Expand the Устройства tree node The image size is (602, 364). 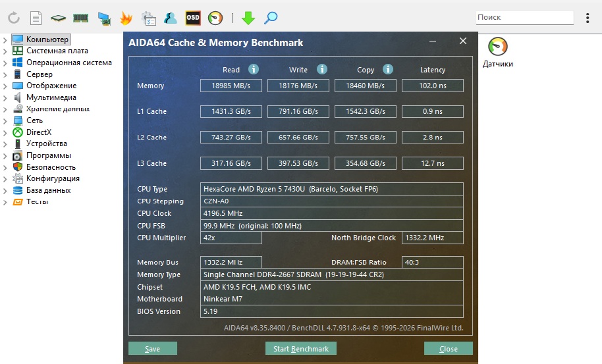pyautogui.click(x=5, y=144)
